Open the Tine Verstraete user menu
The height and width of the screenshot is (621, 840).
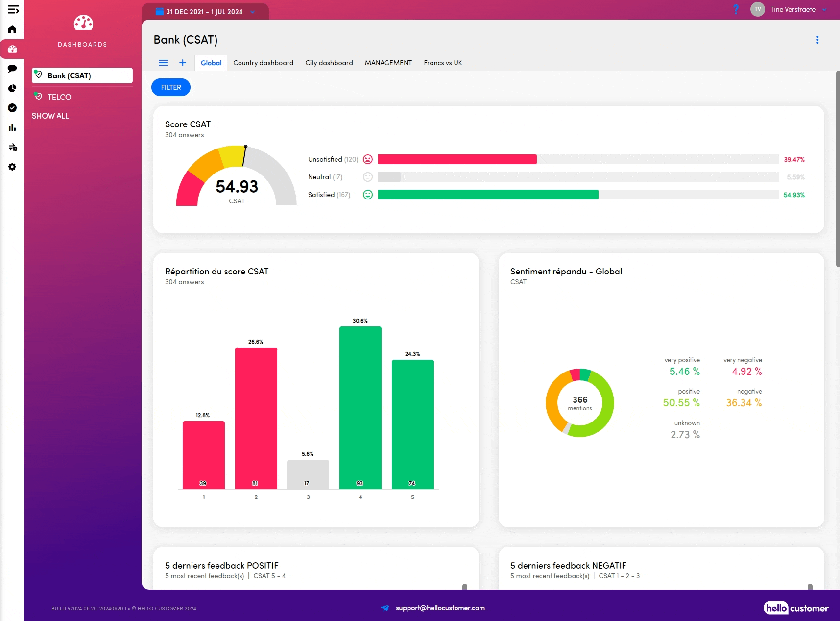[x=792, y=9]
